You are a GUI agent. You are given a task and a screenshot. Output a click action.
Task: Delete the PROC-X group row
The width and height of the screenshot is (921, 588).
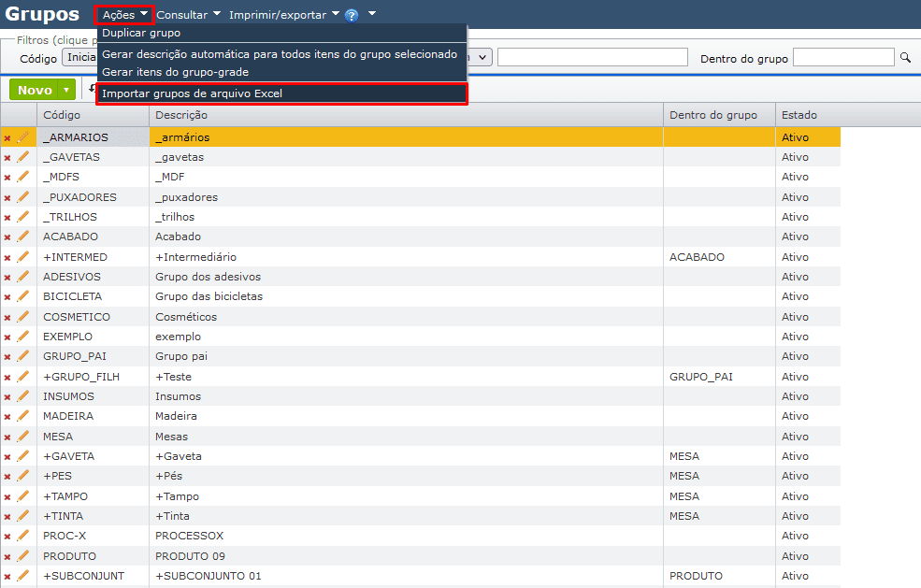(7, 537)
